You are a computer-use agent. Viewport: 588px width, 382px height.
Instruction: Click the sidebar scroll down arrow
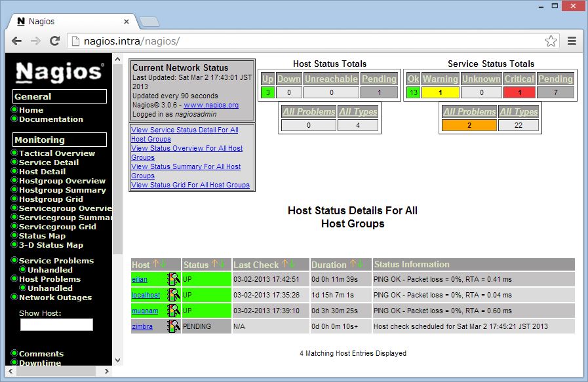pos(117,360)
